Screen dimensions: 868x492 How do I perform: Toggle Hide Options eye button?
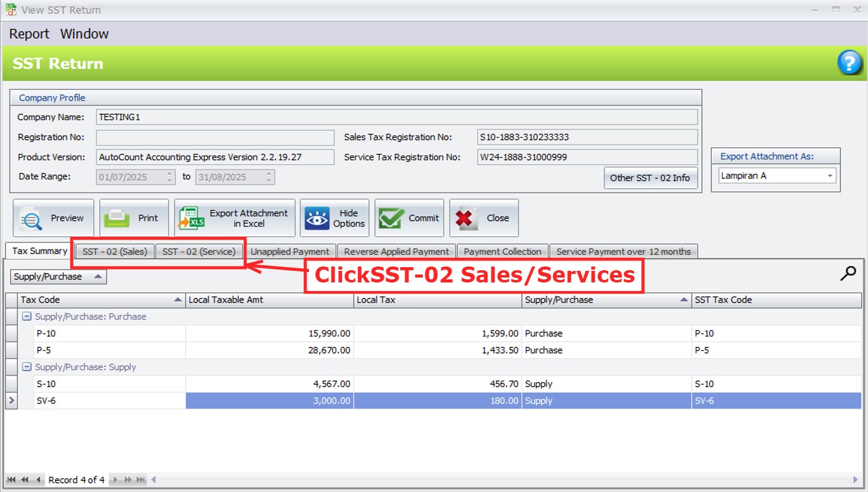coord(317,219)
